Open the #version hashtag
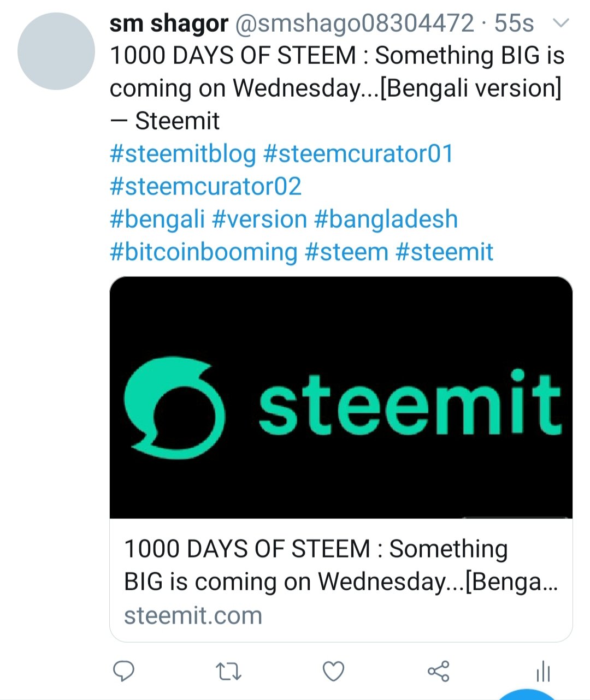 [259, 220]
